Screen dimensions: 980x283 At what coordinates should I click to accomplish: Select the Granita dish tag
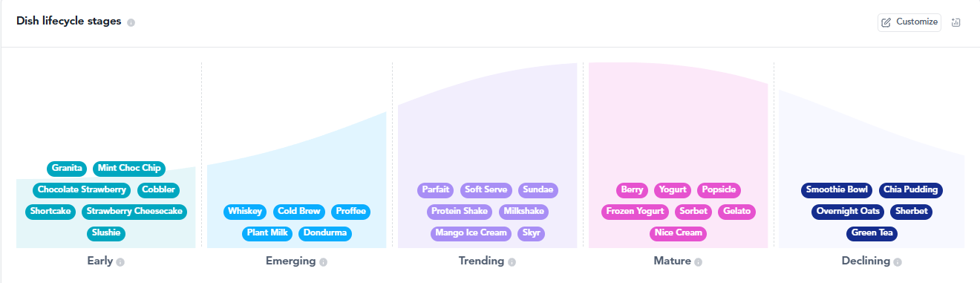pos(68,169)
